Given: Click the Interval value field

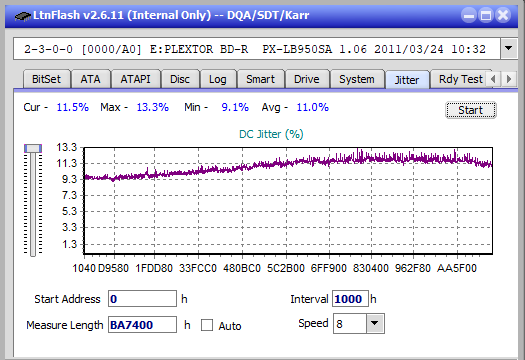Looking at the screenshot, I should 350,299.
